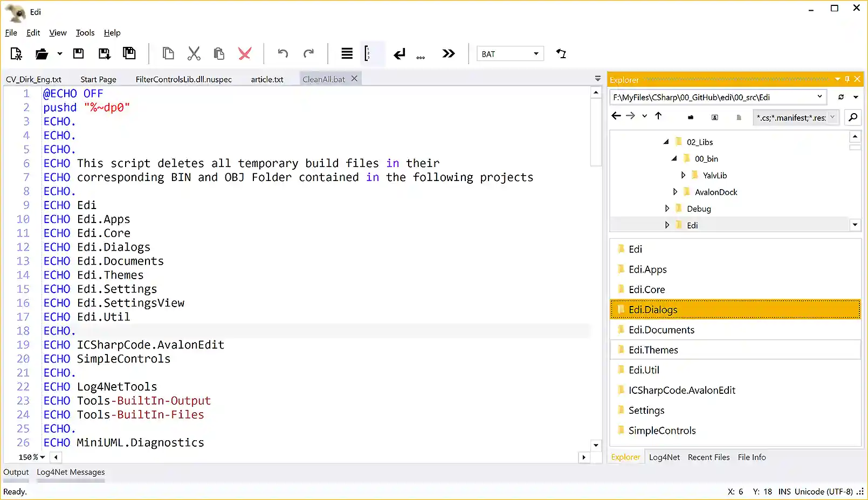Pin the Explorer panel with the pin icon
The width and height of the screenshot is (868, 500).
[x=846, y=79]
